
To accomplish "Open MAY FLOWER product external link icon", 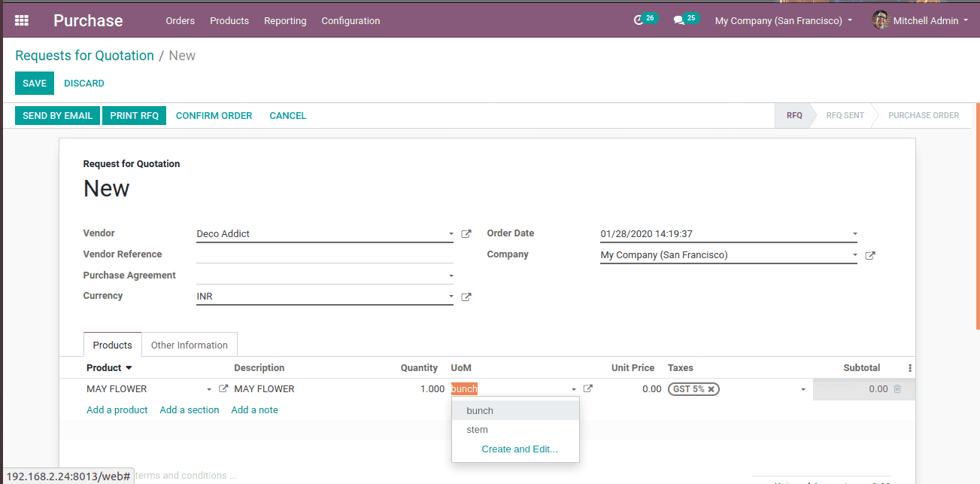I will coord(223,388).
